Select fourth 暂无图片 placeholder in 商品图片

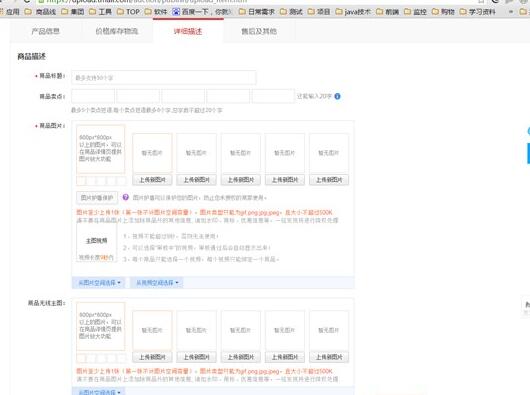(285, 153)
